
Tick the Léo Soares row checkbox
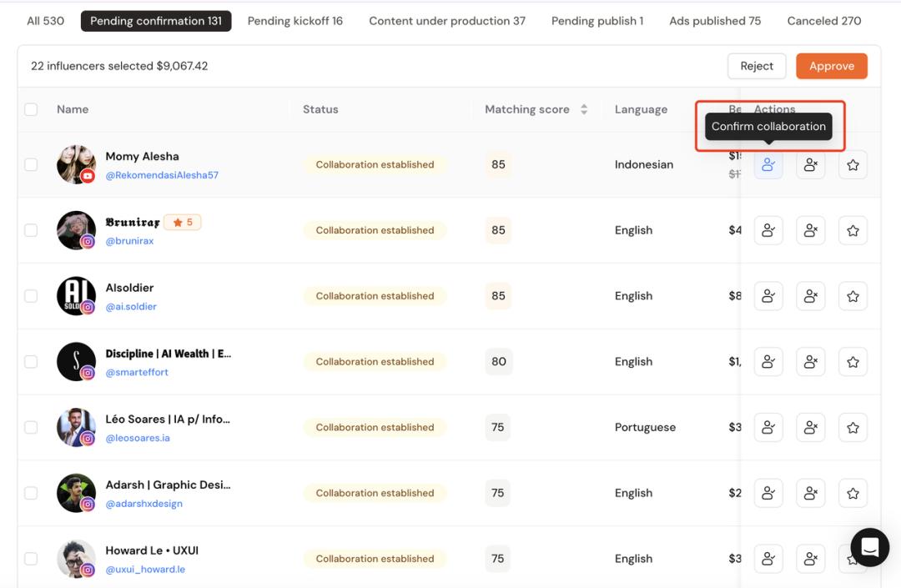[31, 427]
